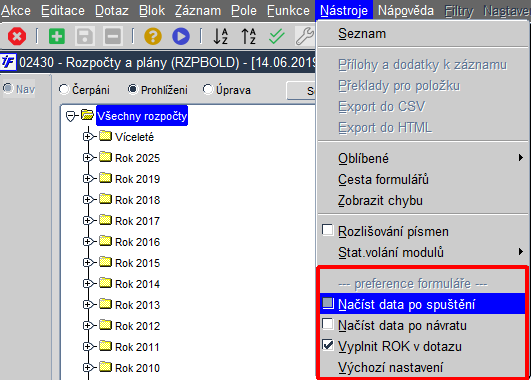Open the Pole menu
531x380 pixels.
pyautogui.click(x=244, y=10)
